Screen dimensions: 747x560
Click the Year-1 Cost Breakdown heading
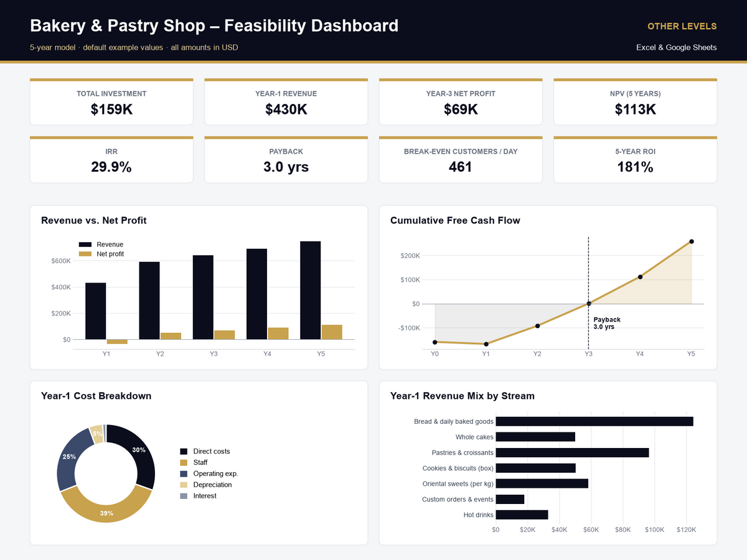tap(96, 396)
